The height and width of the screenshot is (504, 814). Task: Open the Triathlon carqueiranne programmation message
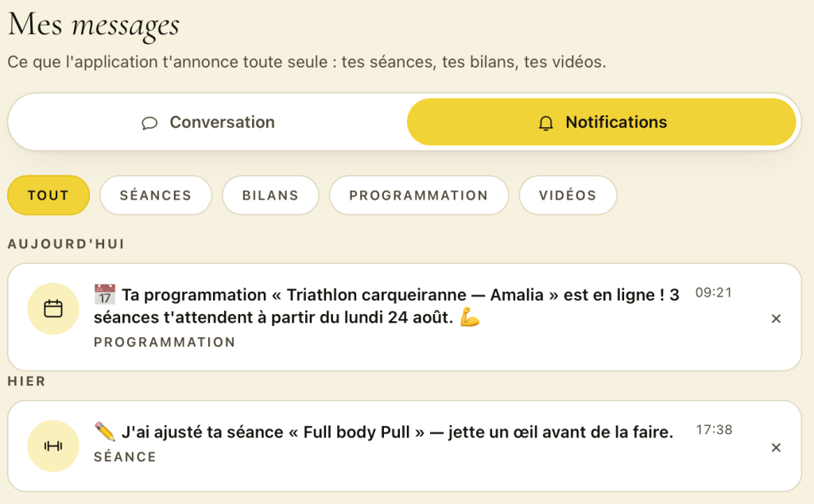(x=386, y=306)
